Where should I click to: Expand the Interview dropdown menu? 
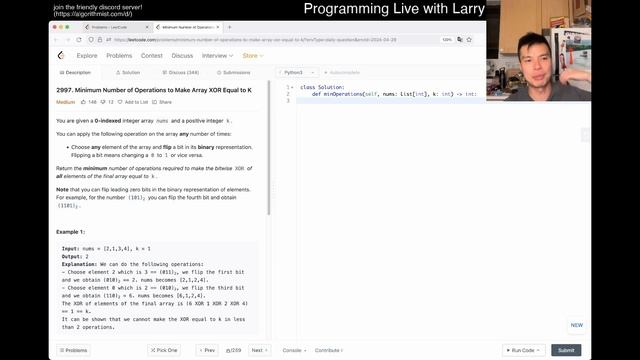[x=217, y=56]
